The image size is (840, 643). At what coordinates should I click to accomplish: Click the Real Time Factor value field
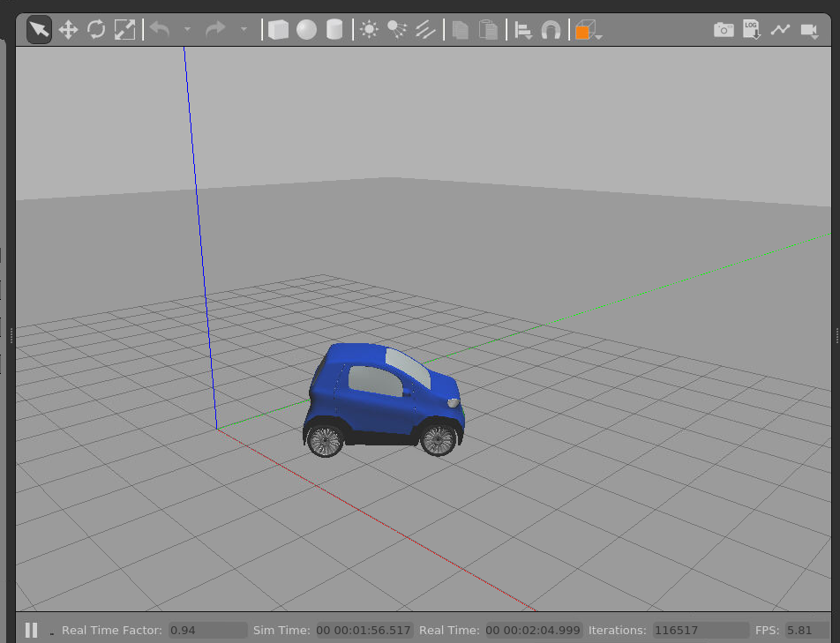[208, 630]
